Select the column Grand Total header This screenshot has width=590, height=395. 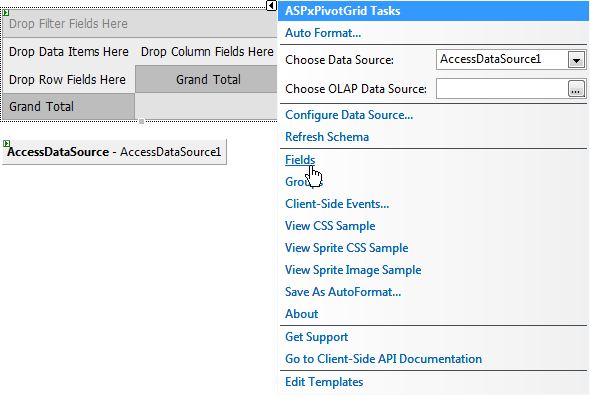click(207, 79)
